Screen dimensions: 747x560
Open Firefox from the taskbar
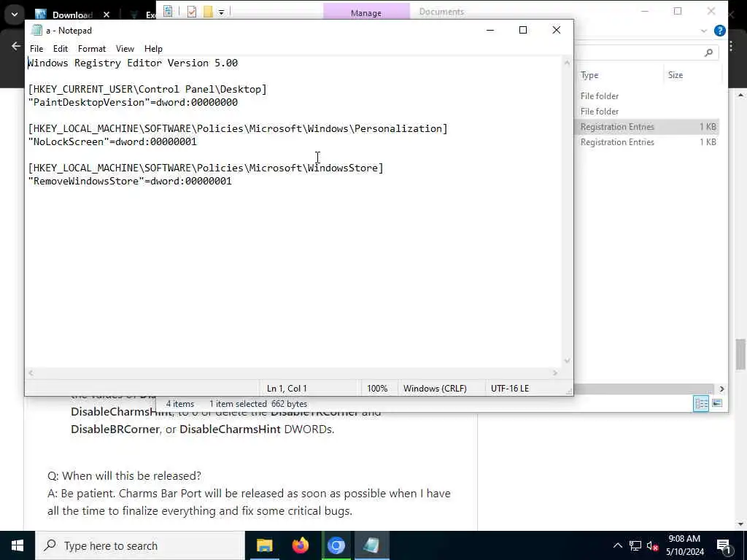[x=300, y=545]
